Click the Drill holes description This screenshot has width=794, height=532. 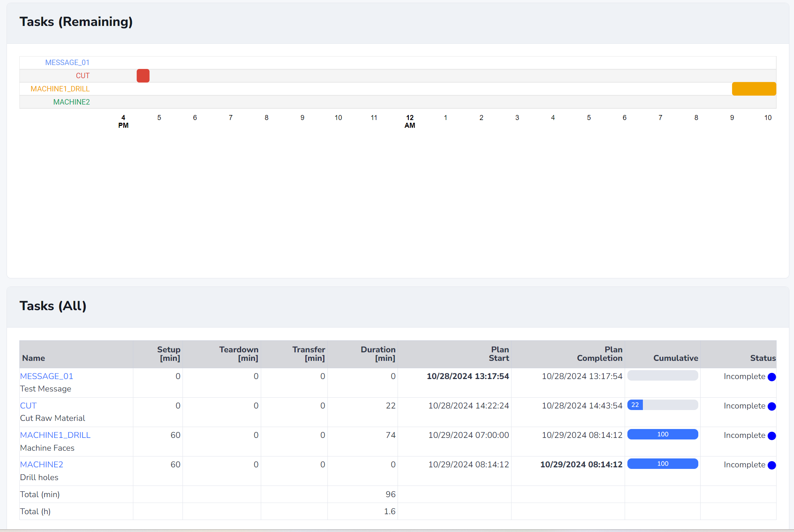39,477
